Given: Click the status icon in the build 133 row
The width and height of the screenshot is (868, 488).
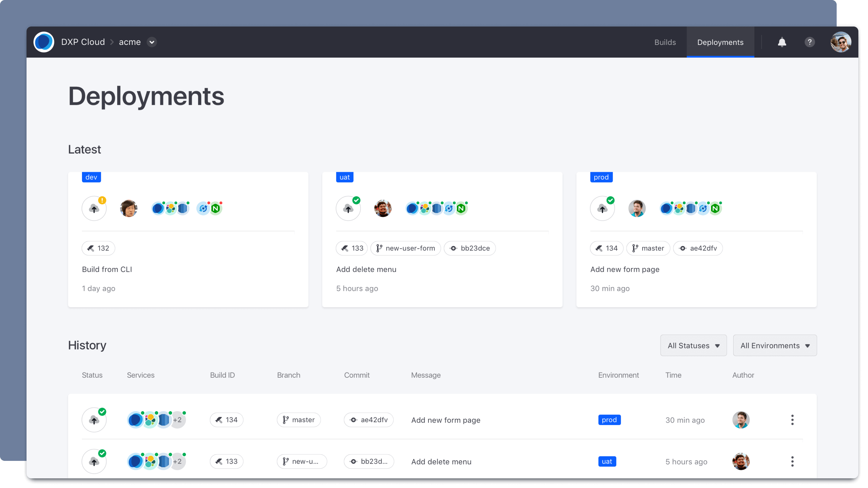Looking at the screenshot, I should point(94,461).
